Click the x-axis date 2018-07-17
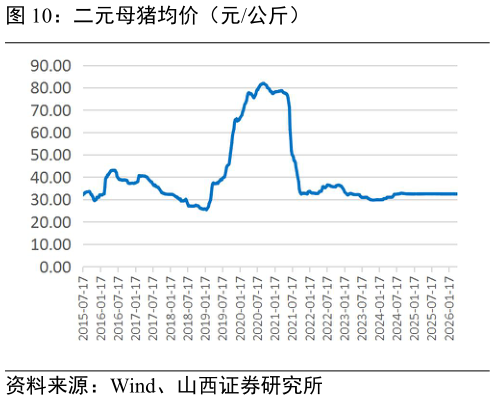Viewport: 495px width, 400px height. 188,308
